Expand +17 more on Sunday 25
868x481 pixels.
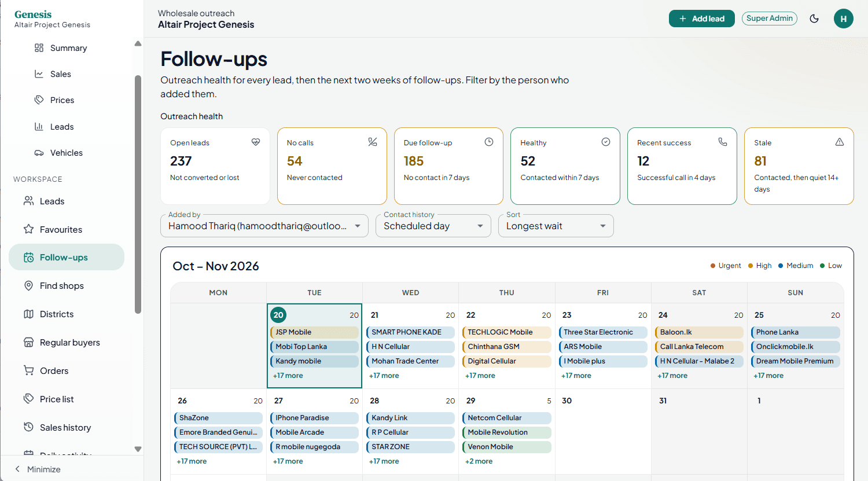click(x=768, y=376)
